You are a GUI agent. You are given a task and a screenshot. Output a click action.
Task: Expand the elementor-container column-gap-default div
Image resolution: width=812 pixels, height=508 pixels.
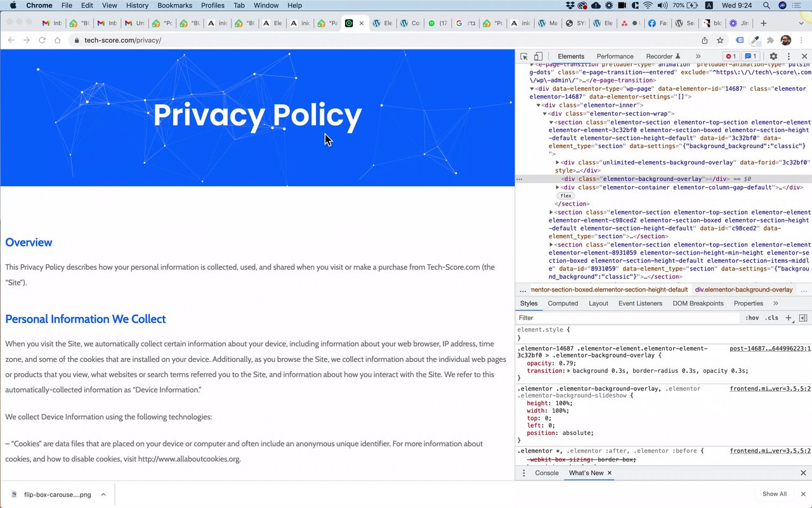(558, 187)
